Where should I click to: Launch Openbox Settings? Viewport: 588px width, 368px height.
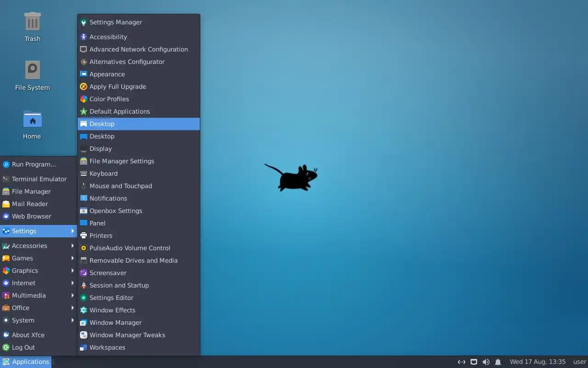tap(139, 211)
